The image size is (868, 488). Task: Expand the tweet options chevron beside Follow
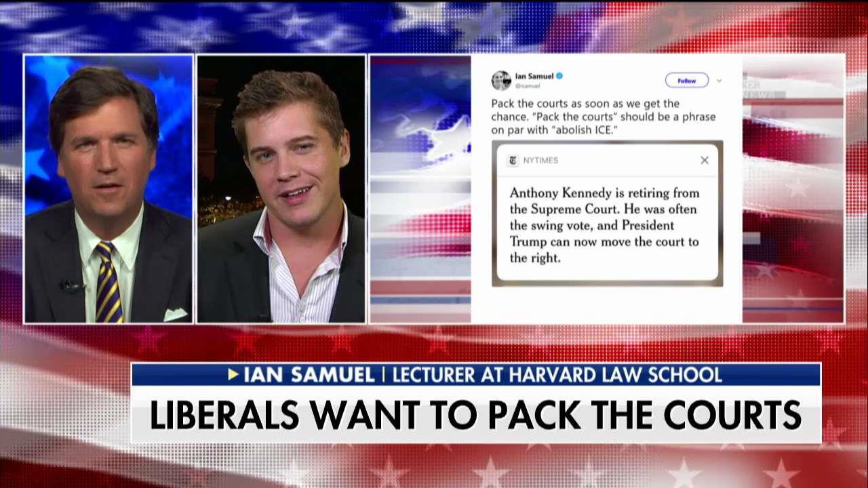tap(719, 81)
